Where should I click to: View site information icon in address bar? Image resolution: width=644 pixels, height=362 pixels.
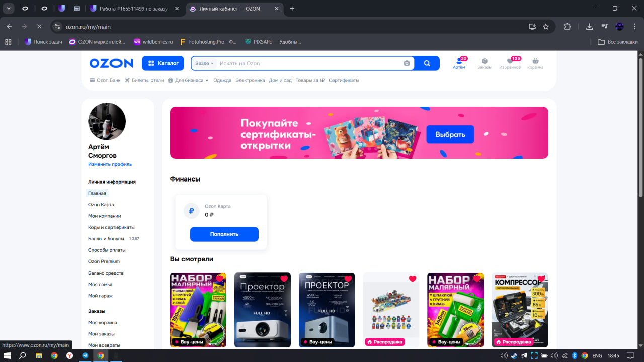coord(57,27)
